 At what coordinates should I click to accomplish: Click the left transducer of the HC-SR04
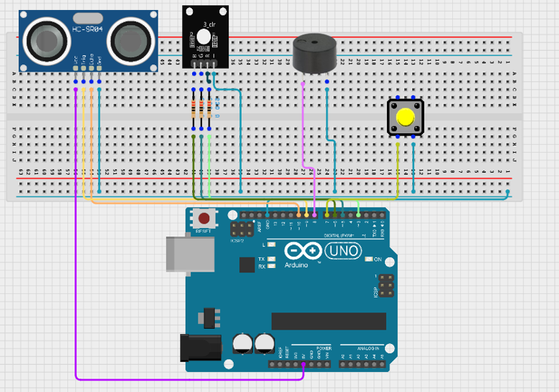pyautogui.click(x=47, y=41)
